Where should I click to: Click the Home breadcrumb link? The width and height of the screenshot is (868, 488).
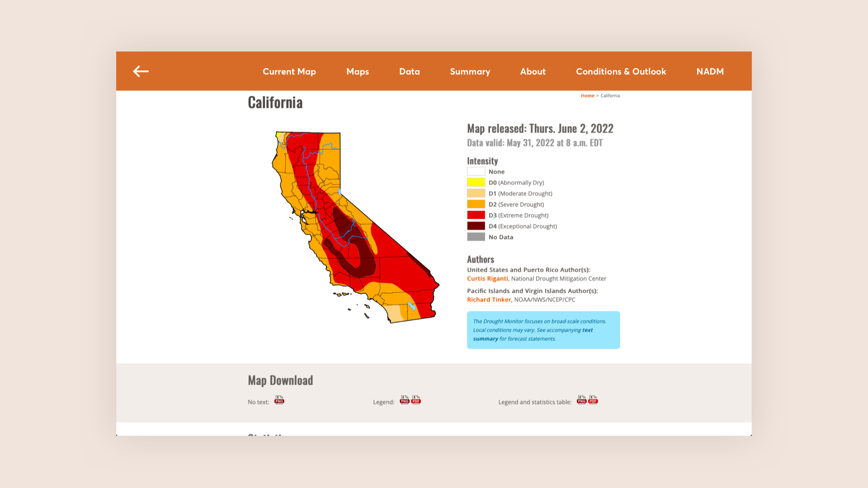[x=588, y=96]
